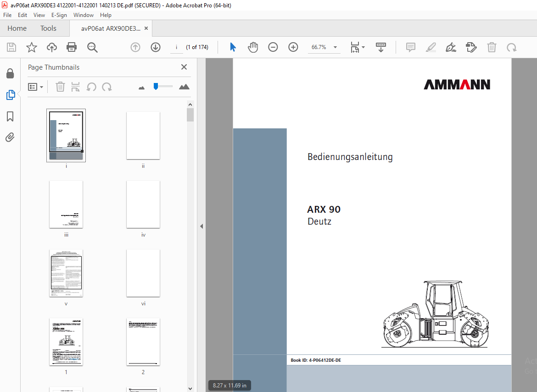Click the Book ID: 4-P06412DE-DE text
This screenshot has height=392, width=537.
(316, 360)
